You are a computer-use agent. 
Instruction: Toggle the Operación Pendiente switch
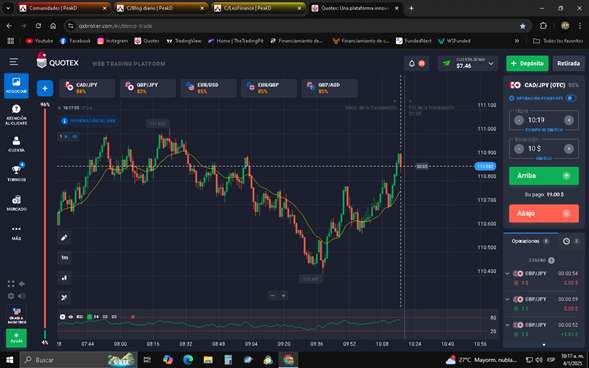point(571,98)
